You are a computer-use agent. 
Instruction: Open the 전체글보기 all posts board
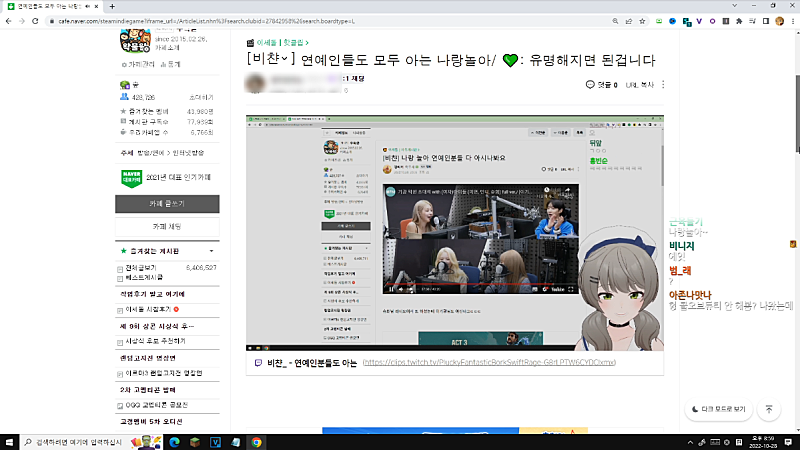141,268
